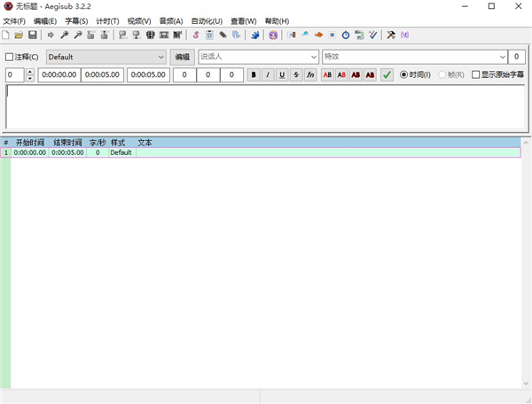
Task: Snap to scene toolbar icon
Action: (x=164, y=35)
